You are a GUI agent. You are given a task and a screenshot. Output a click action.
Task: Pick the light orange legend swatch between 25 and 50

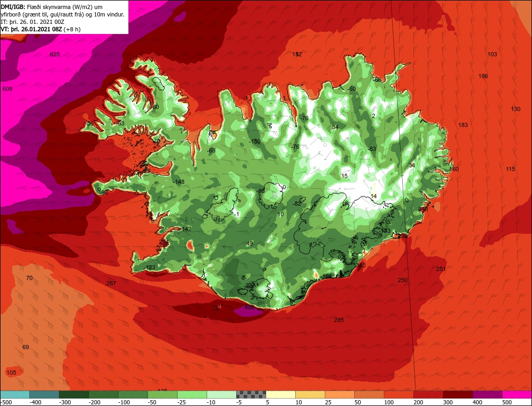[340, 394]
